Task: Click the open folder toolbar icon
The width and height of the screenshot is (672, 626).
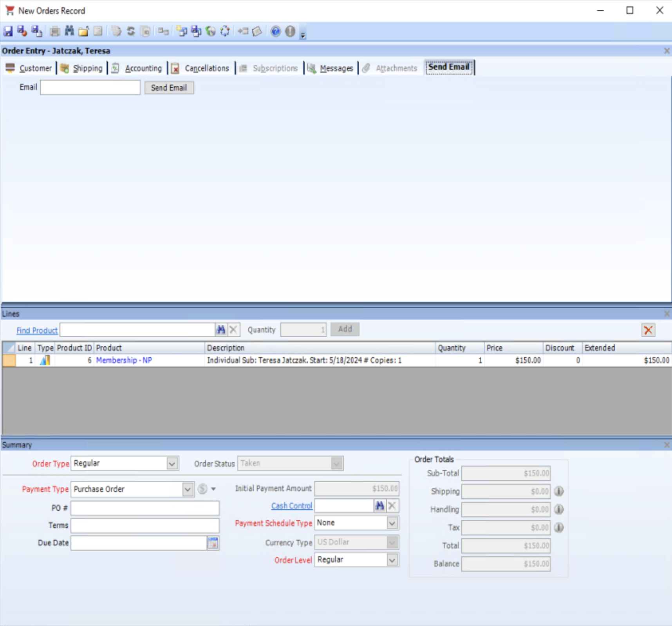Action: pos(83,31)
